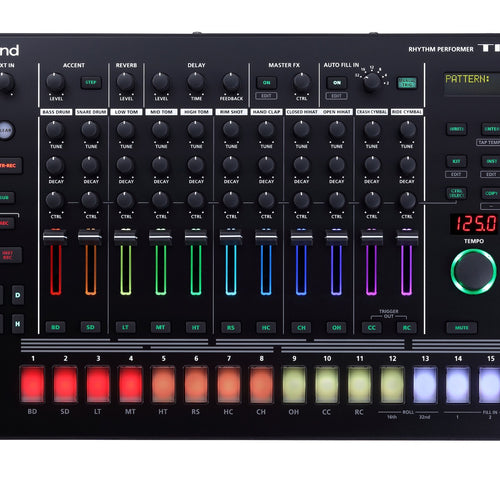This screenshot has height=500, width=500.
Task: Click the blue closed hihat level fader
Action: [301, 237]
